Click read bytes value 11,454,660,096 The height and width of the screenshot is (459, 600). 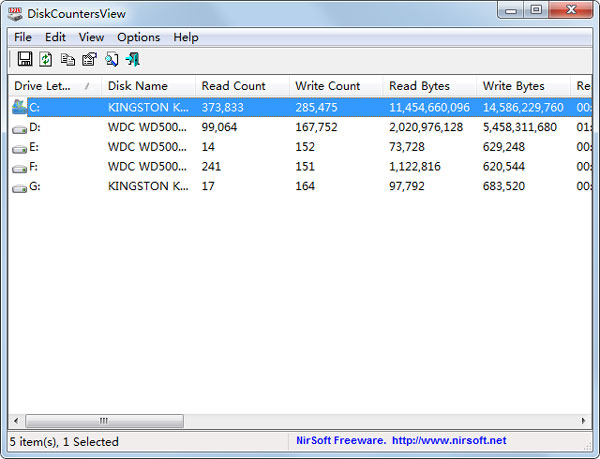point(429,107)
